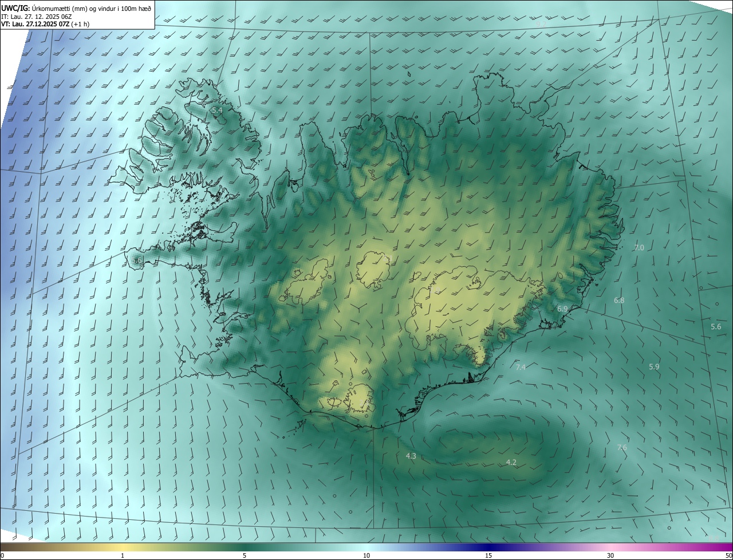Click the 'VT: Lau. 27.12.2025 07Z (+1 h)' line
The height and width of the screenshot is (560, 733).
tap(45, 24)
